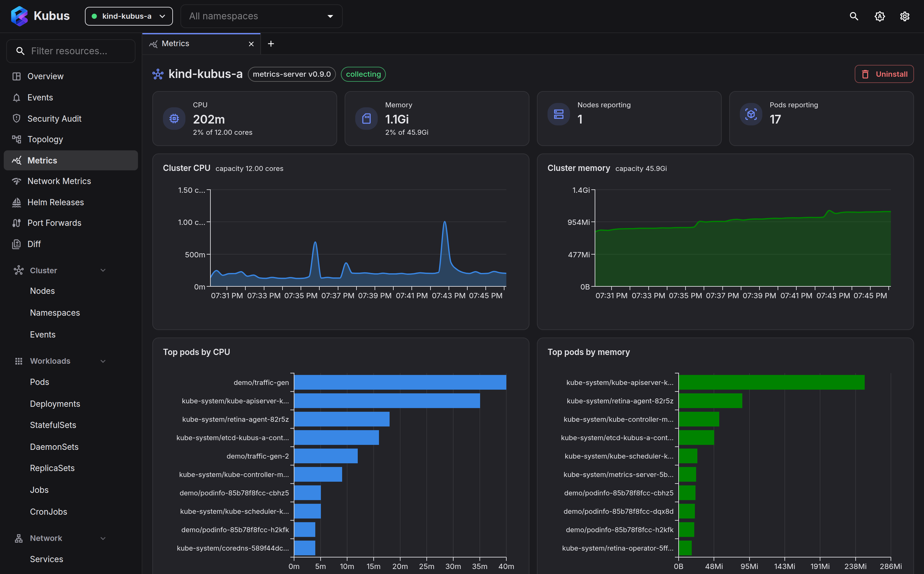Open Helm Releases page
Viewport: 924px width, 574px height.
point(71,202)
